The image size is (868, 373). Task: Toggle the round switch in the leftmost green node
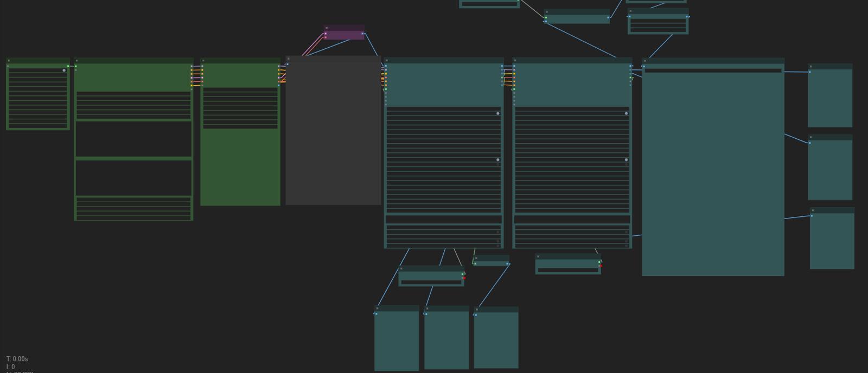(x=64, y=70)
